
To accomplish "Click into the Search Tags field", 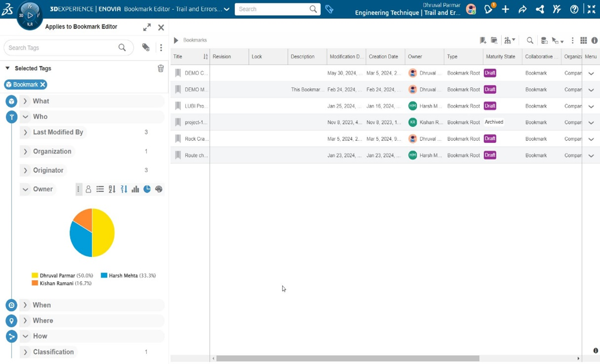I will click(60, 48).
